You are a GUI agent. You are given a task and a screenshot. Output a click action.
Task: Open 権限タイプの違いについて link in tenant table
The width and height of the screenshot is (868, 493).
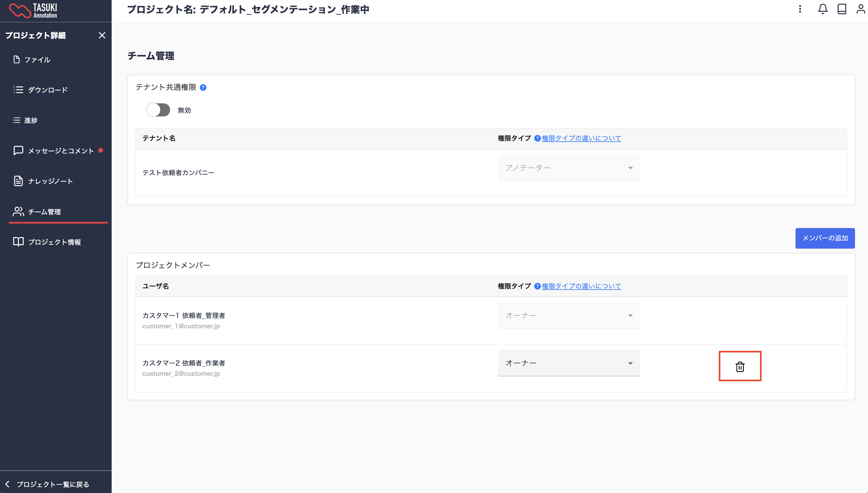pos(581,138)
